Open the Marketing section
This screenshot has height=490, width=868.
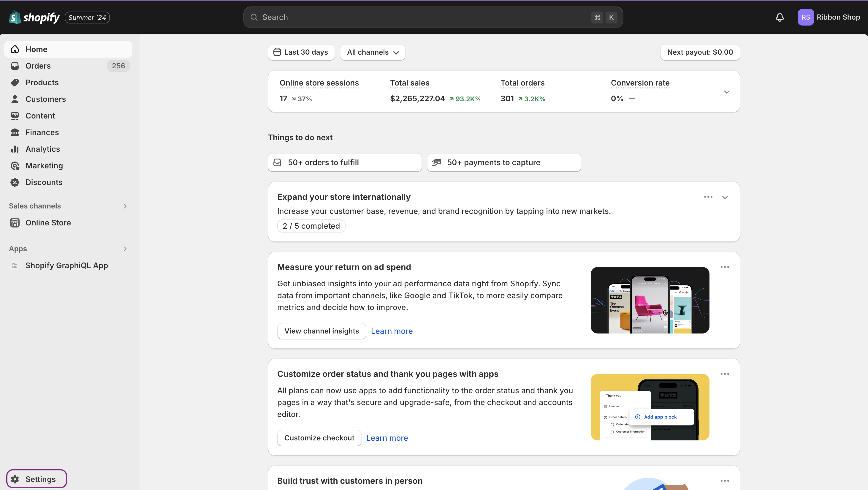[x=45, y=165]
